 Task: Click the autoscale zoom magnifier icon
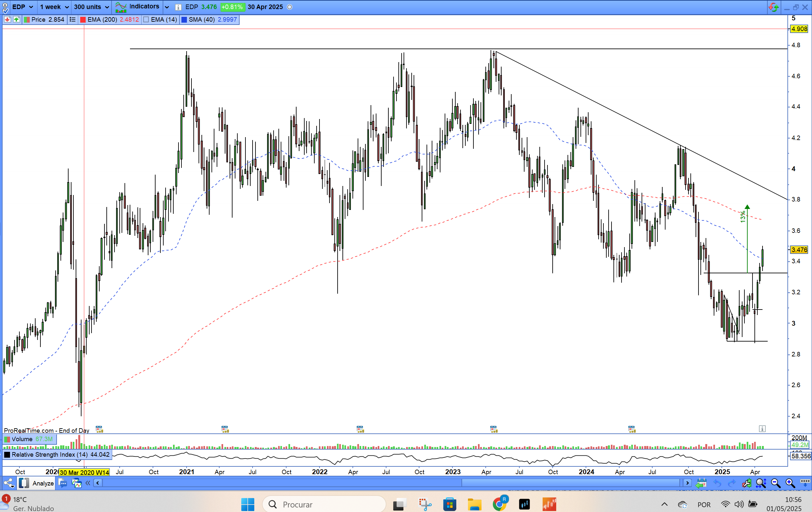pos(761,483)
